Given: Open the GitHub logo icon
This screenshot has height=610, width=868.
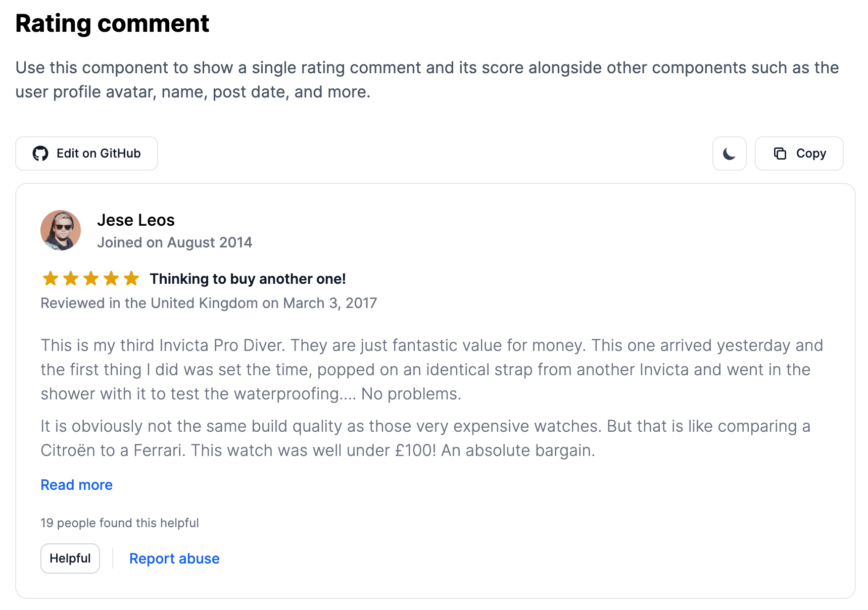Looking at the screenshot, I should tap(41, 154).
